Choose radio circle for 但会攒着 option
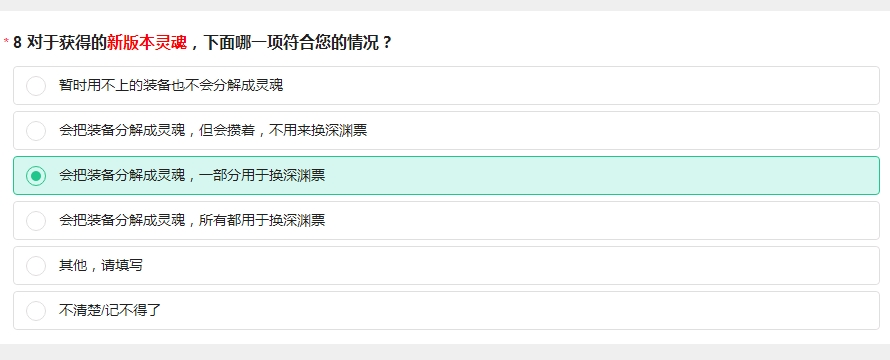 [x=36, y=131]
